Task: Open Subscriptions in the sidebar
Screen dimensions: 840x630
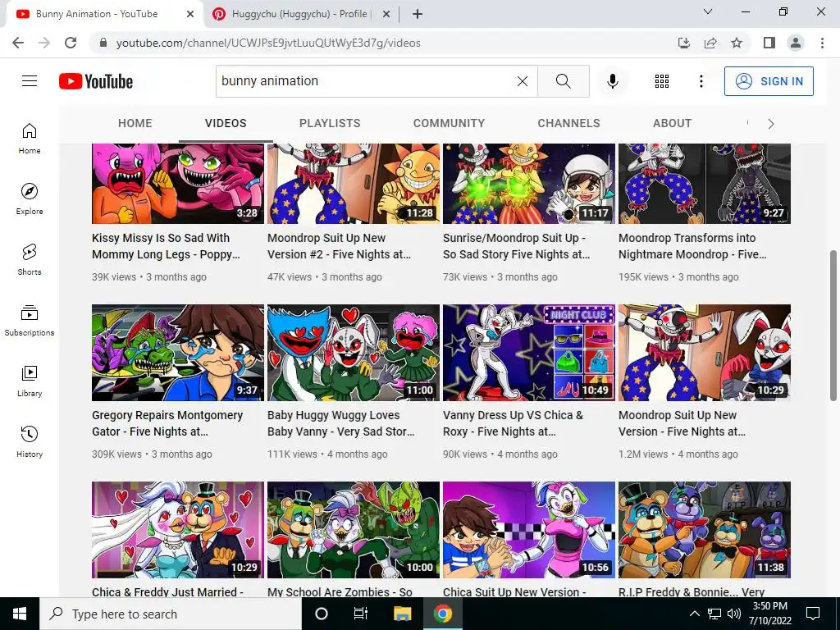Action: tap(30, 321)
